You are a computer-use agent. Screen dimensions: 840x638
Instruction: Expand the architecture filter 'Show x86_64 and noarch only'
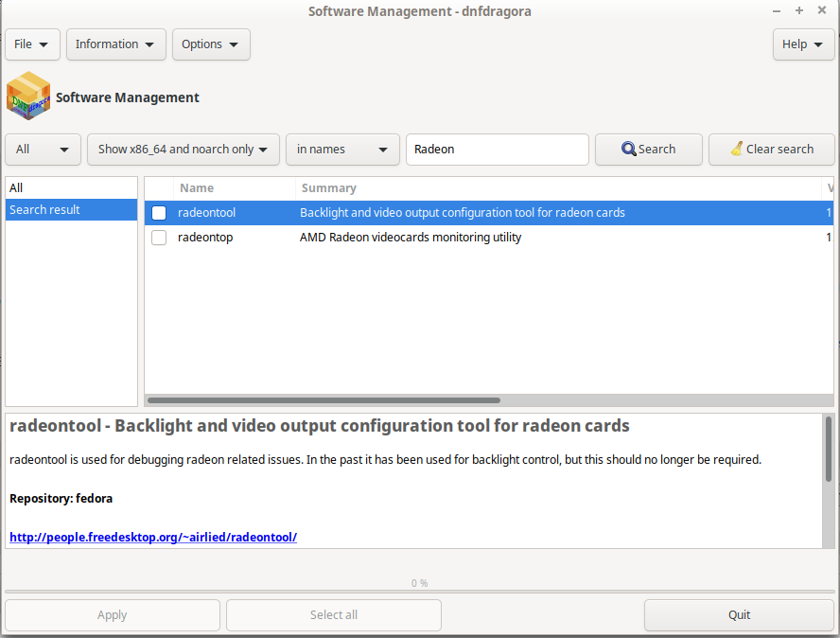pos(184,150)
